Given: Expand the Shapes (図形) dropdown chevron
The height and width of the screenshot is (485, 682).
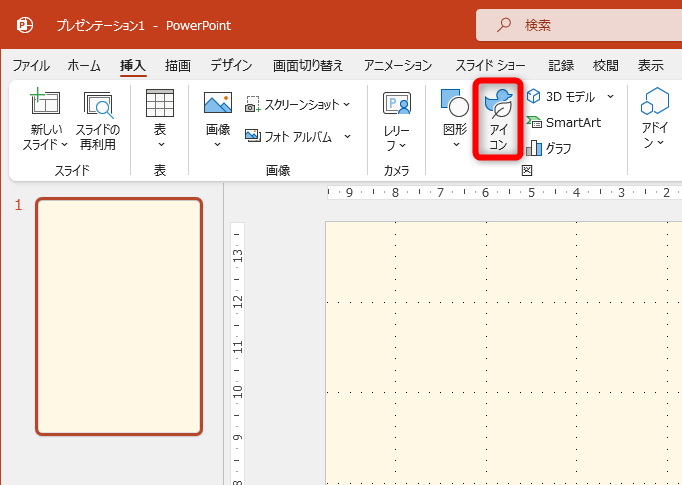Looking at the screenshot, I should point(456,144).
